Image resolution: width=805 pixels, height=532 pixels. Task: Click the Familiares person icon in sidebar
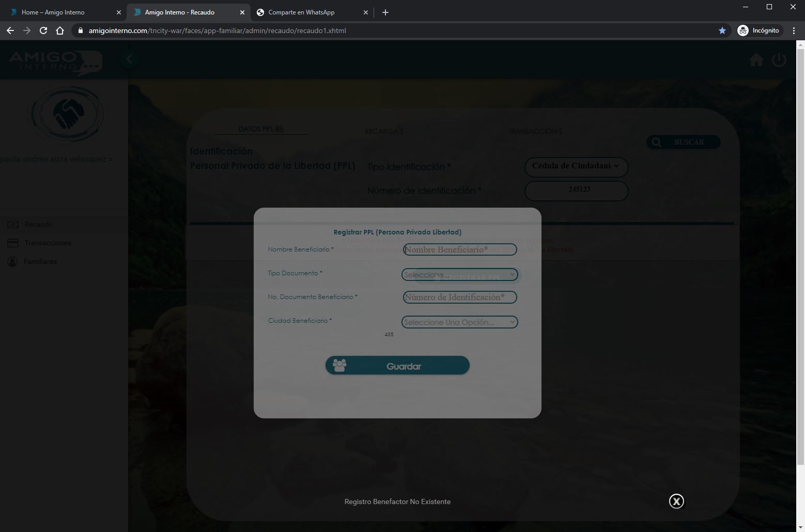point(13,262)
